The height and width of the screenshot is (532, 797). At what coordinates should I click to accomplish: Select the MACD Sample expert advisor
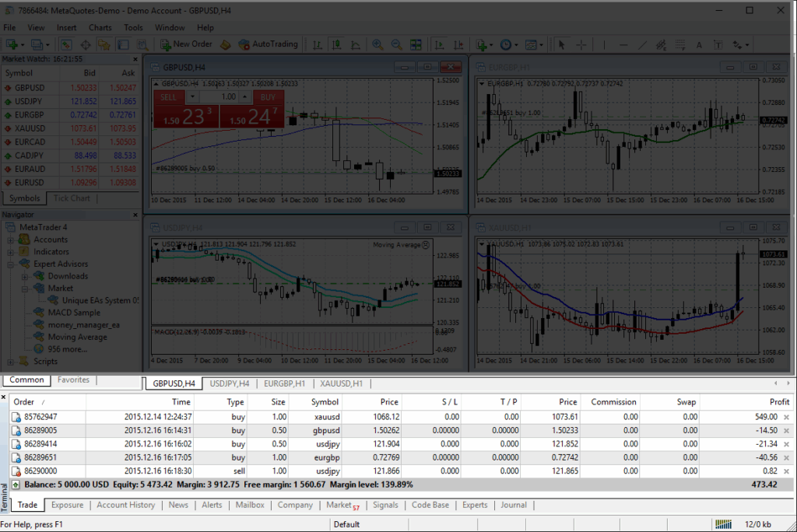click(73, 313)
